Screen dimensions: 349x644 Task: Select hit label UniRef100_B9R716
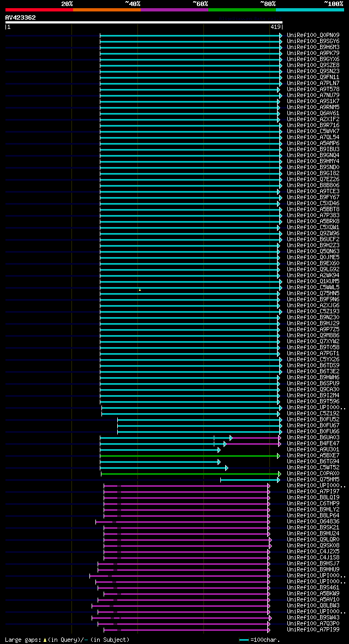(x=313, y=126)
